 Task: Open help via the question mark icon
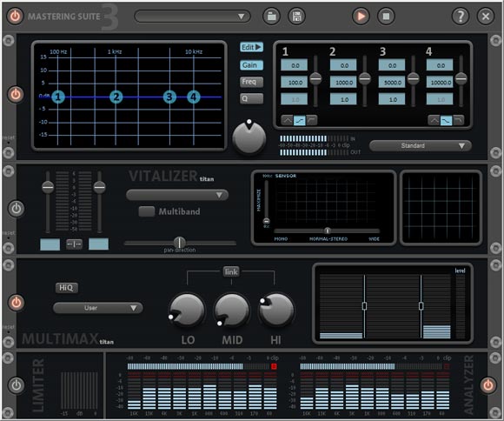[x=461, y=17]
